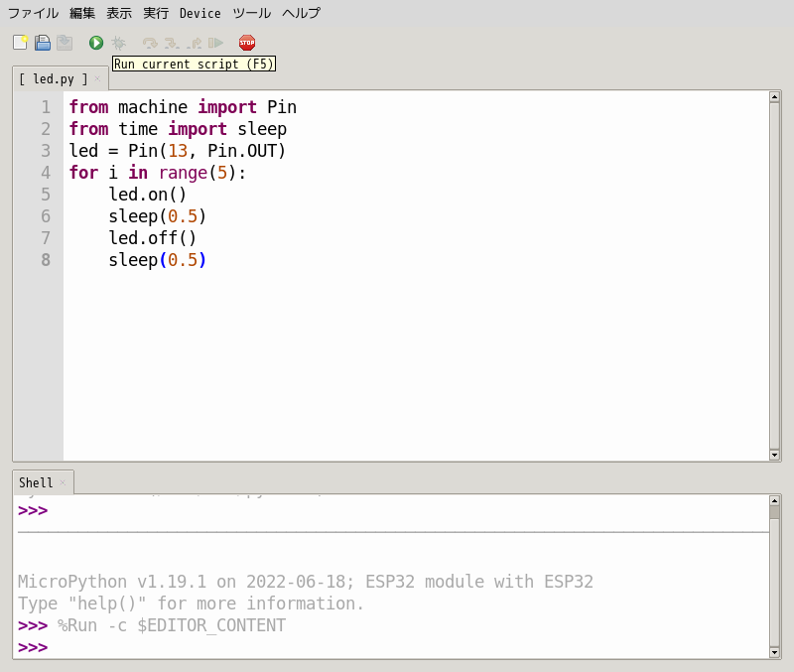Click the Resume debugging icon

[215, 43]
